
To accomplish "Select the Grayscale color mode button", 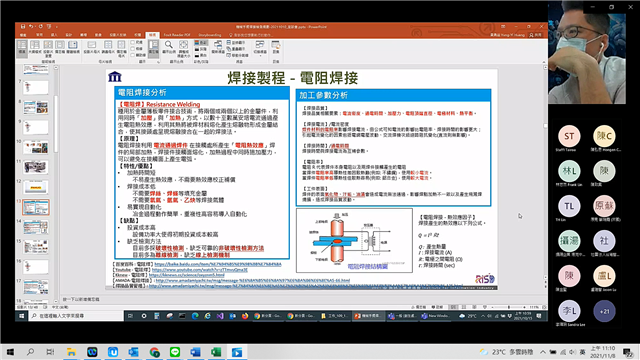I will click(x=201, y=49).
